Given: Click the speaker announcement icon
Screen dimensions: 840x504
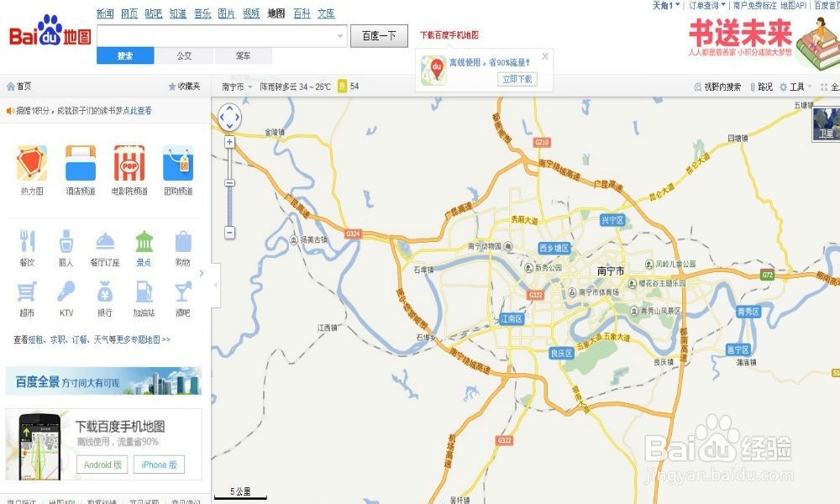Looking at the screenshot, I should click(9, 111).
